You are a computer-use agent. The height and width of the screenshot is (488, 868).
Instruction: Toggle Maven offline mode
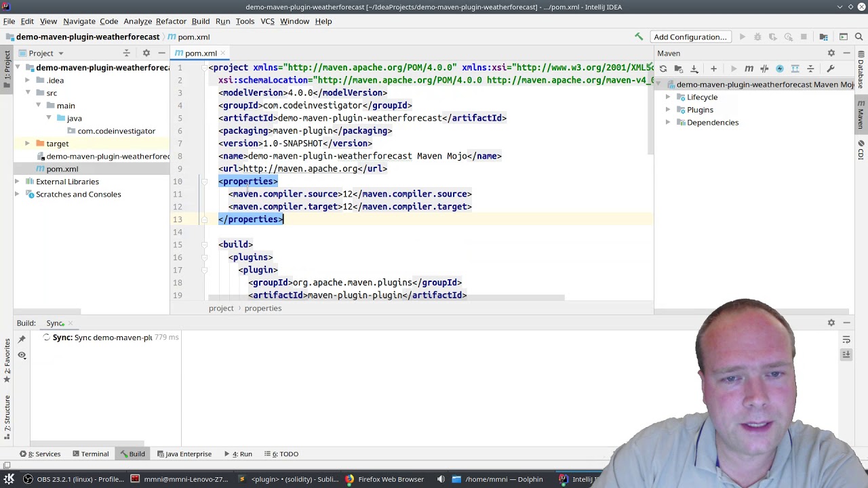pyautogui.click(x=764, y=68)
